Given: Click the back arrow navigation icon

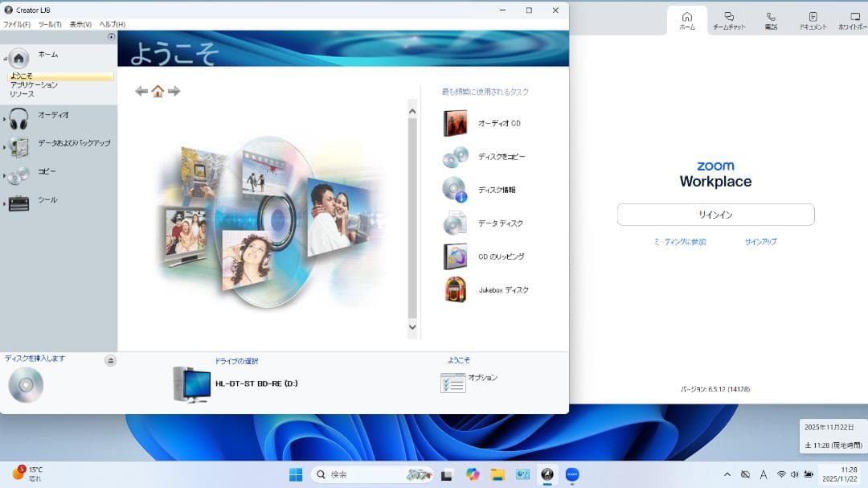Looking at the screenshot, I should 141,91.
